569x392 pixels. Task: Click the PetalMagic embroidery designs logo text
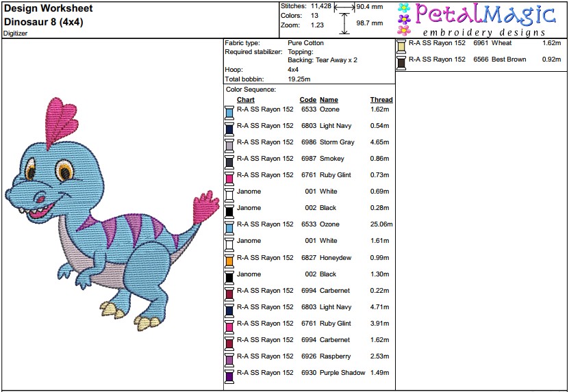point(484,20)
